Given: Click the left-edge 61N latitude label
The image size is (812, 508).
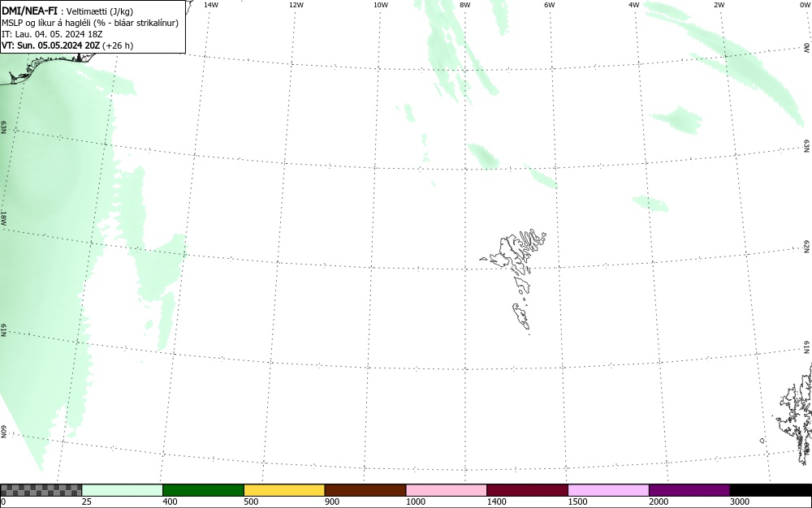Looking at the screenshot, I should tap(3, 330).
